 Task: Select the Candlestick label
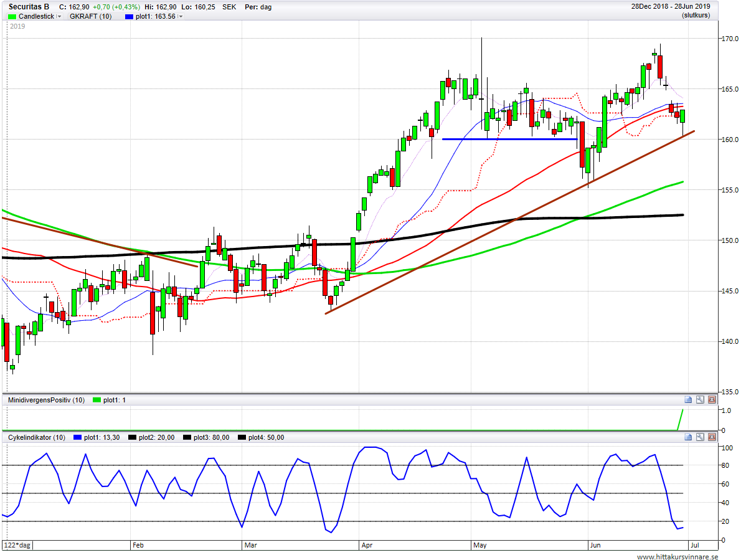pyautogui.click(x=36, y=16)
